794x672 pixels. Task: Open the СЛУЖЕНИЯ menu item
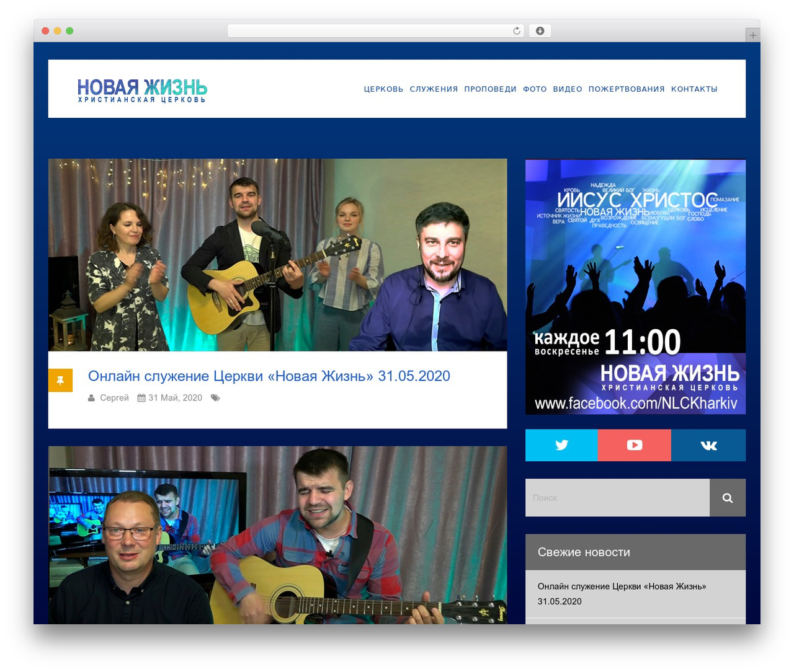coord(434,89)
